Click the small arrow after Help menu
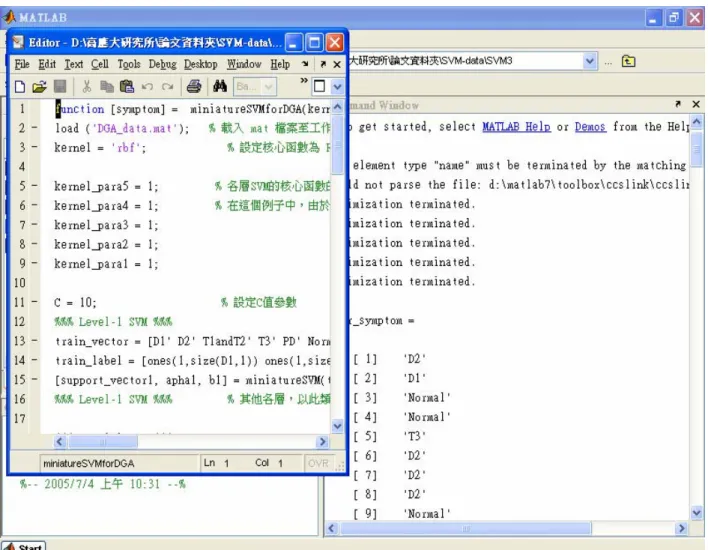 pyautogui.click(x=305, y=64)
